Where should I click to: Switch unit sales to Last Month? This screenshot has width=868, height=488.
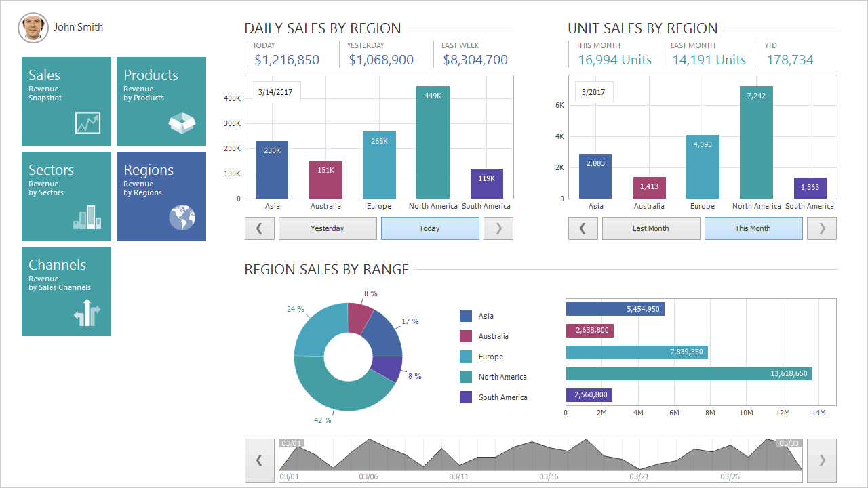pyautogui.click(x=651, y=228)
